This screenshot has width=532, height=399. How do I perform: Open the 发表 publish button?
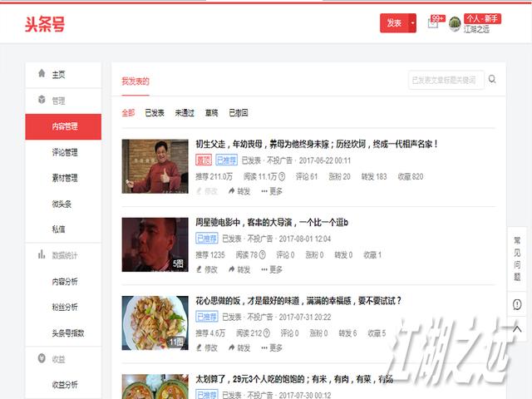(394, 23)
